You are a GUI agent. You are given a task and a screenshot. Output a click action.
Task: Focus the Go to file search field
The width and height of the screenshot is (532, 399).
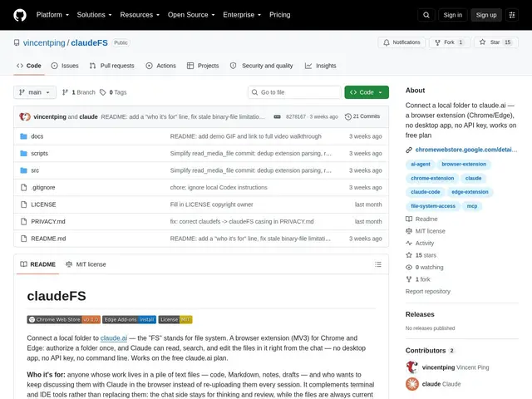(x=294, y=92)
